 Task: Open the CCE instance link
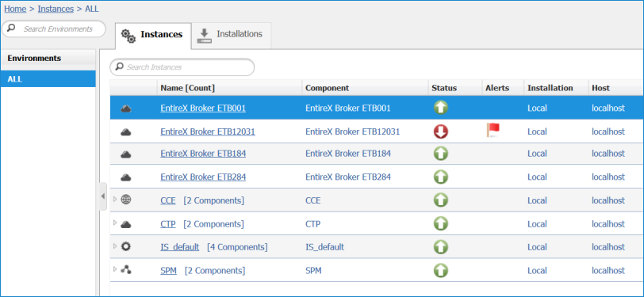[x=167, y=200]
